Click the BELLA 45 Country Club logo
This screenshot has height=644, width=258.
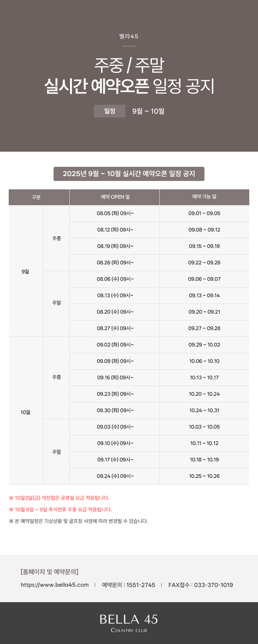(x=129, y=623)
